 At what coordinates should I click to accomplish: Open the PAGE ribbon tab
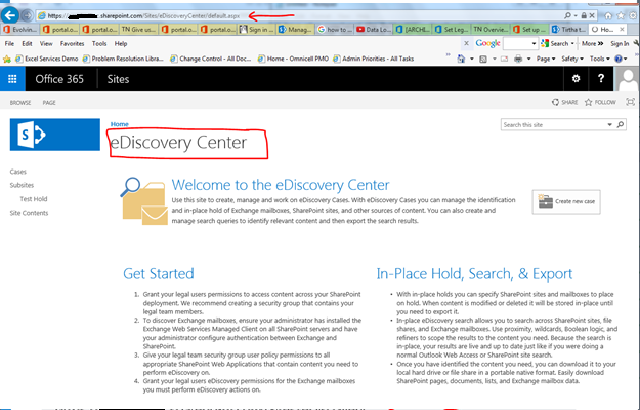click(49, 103)
